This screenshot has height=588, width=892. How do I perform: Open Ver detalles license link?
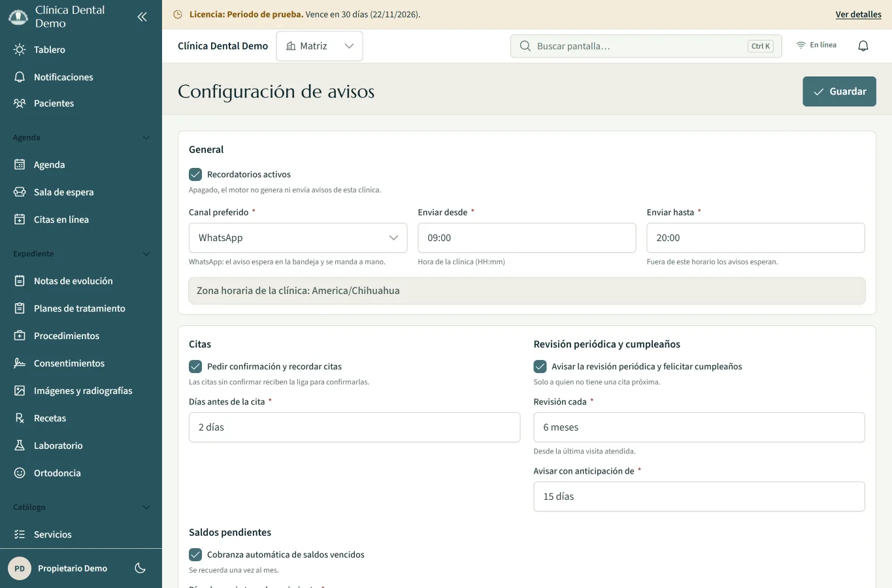(858, 14)
